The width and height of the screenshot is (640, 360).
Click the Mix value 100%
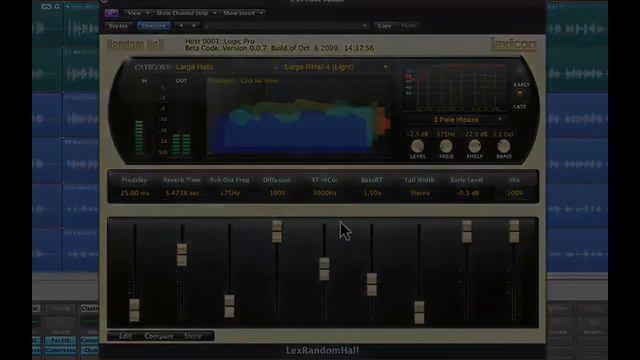(x=515, y=193)
